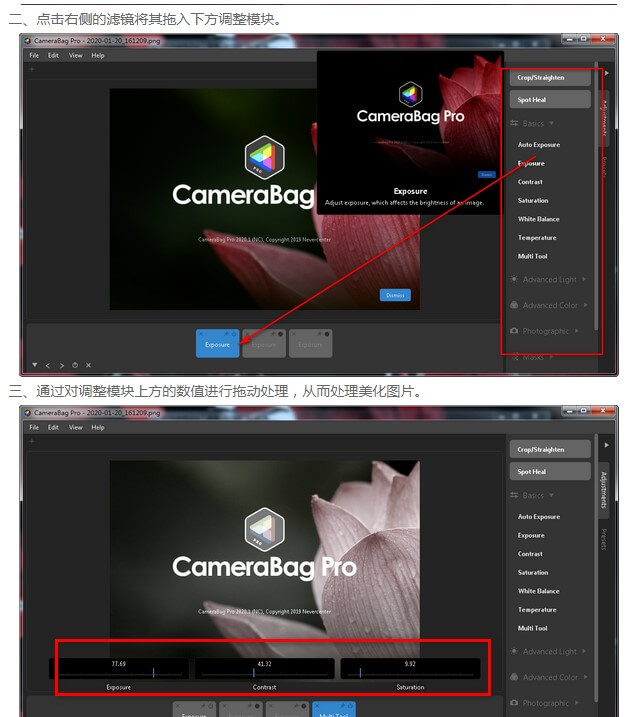
Task: Choose Saturation in the upper window's Basics list
Action: (533, 200)
